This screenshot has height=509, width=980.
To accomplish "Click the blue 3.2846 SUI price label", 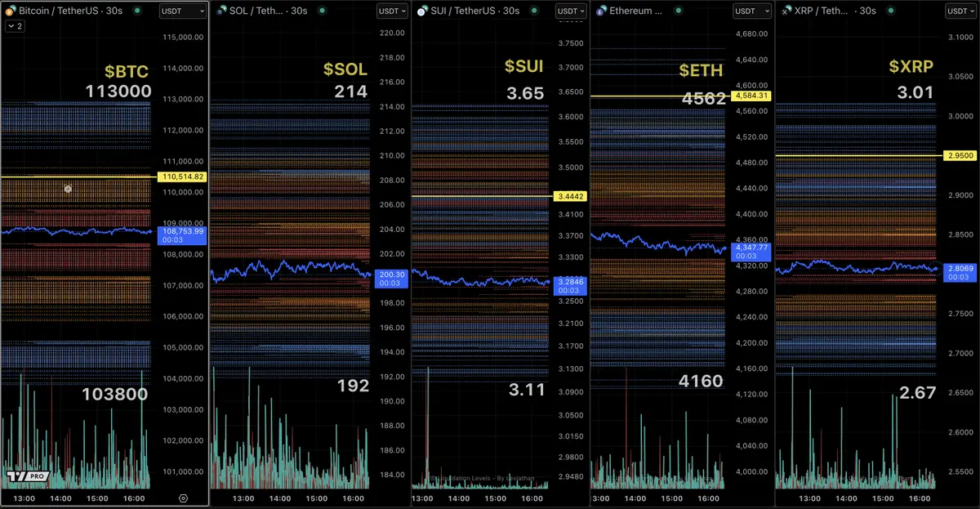I will click(x=569, y=285).
